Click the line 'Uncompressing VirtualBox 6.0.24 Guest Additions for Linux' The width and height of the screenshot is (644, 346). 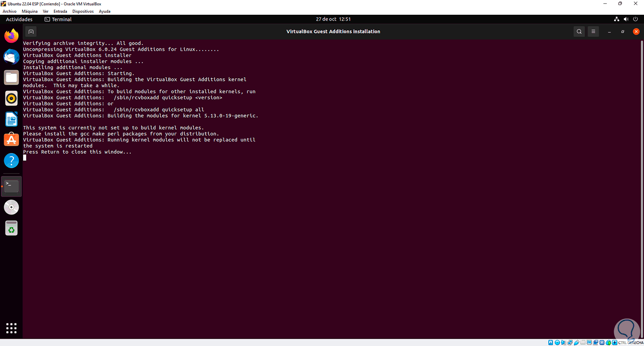tap(121, 49)
